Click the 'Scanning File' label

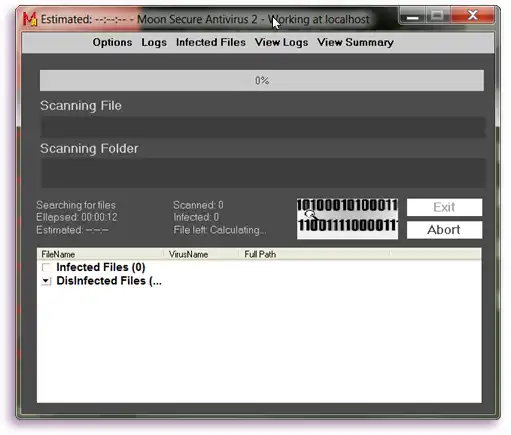pos(81,106)
